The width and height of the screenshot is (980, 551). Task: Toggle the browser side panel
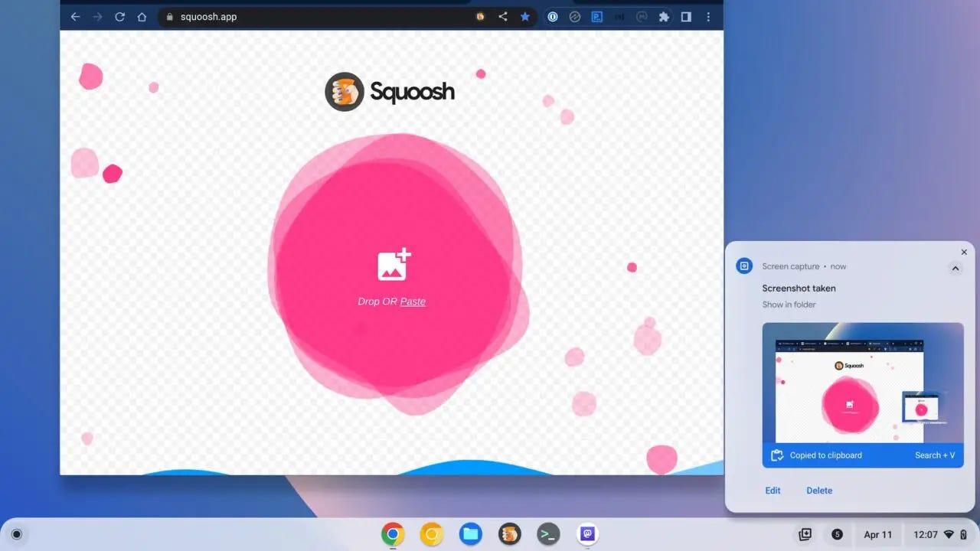(x=686, y=16)
